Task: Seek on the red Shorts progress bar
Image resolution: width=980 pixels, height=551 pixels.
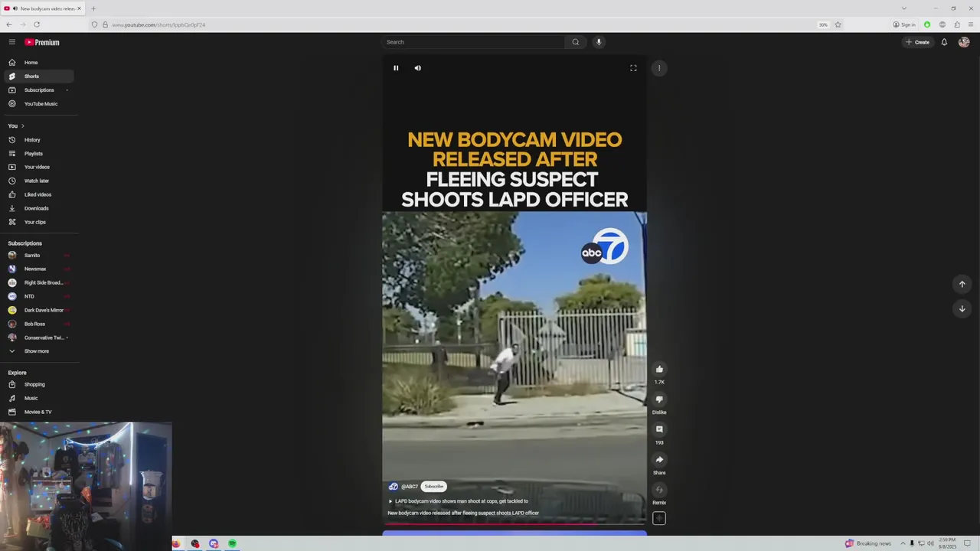Action: [x=514, y=524]
